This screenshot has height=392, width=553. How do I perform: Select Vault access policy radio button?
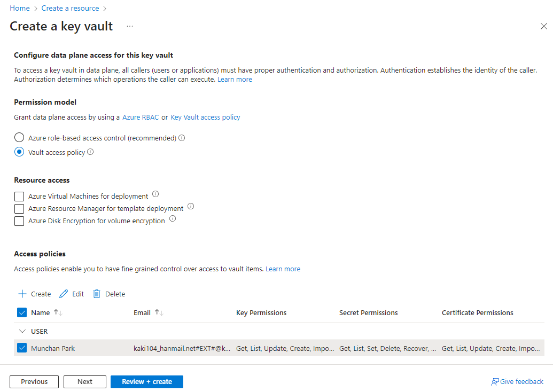(x=19, y=152)
